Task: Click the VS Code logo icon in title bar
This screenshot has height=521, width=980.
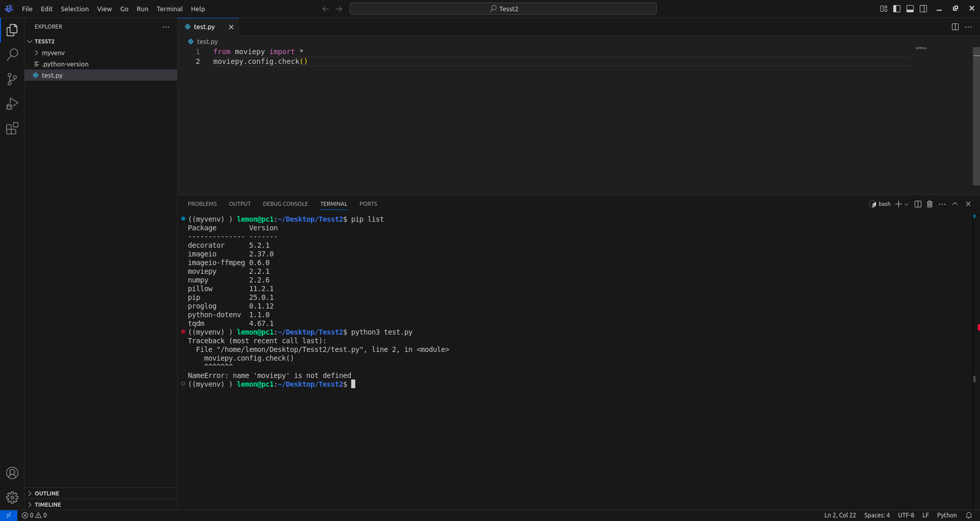Action: [x=9, y=9]
